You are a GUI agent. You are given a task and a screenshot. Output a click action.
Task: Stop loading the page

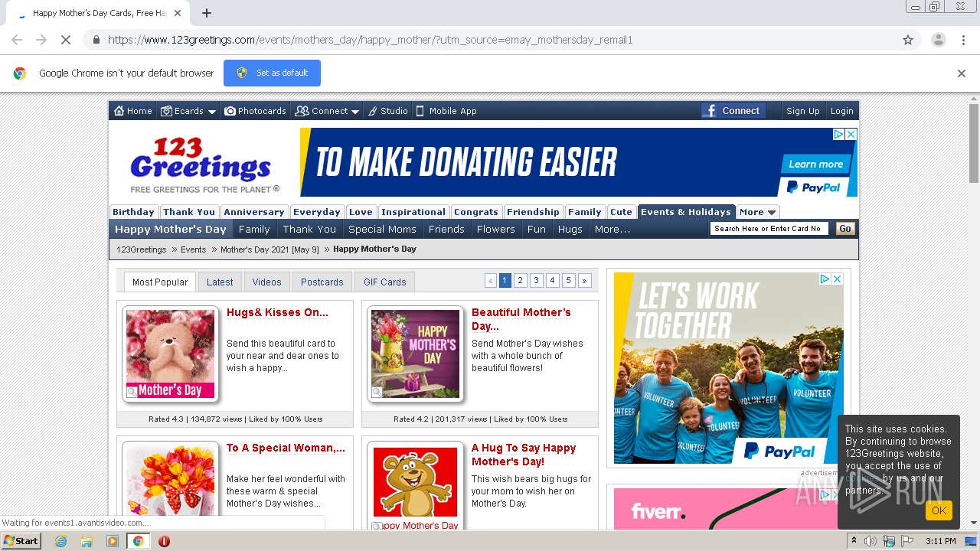point(66,40)
